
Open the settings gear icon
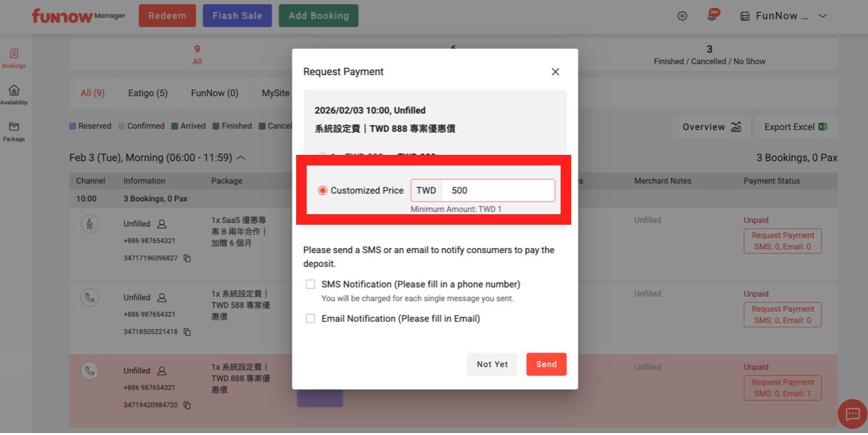pyautogui.click(x=682, y=16)
